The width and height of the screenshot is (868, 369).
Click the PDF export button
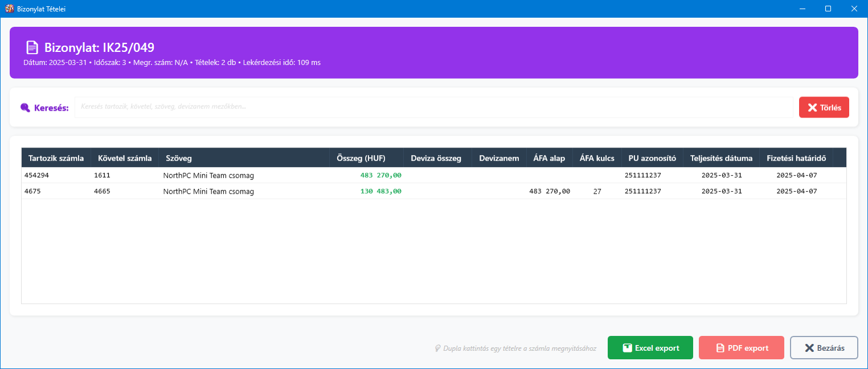click(x=741, y=348)
